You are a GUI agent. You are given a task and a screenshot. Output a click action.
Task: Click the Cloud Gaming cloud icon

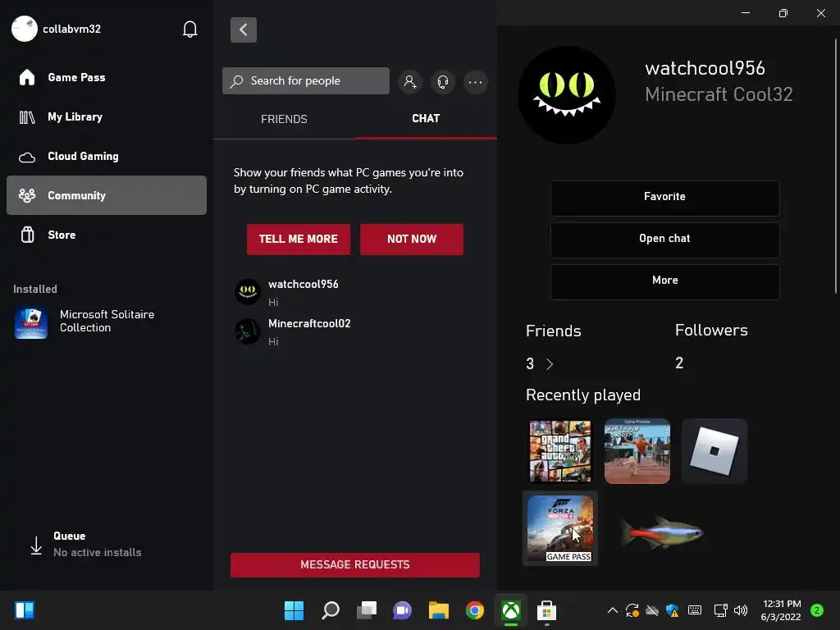tap(27, 157)
